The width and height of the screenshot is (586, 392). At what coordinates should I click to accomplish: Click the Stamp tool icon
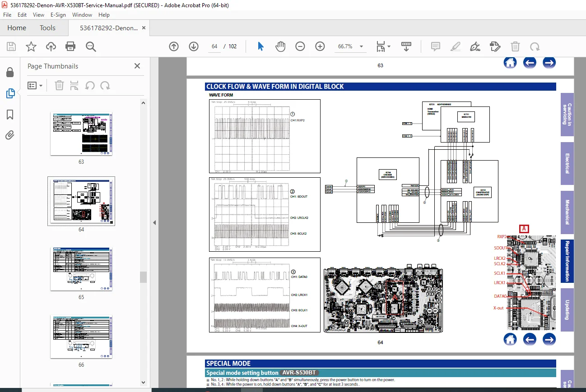pyautogui.click(x=495, y=46)
